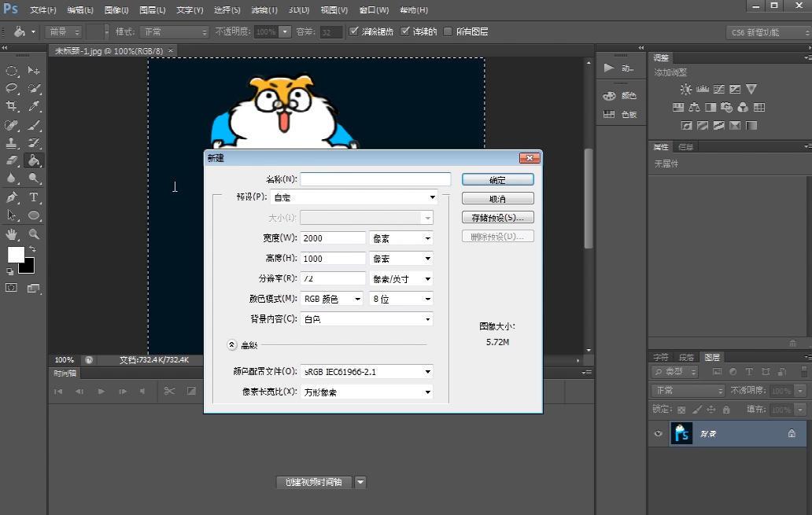Select the Crop tool
Screen dimensions: 812x515
(x=11, y=107)
